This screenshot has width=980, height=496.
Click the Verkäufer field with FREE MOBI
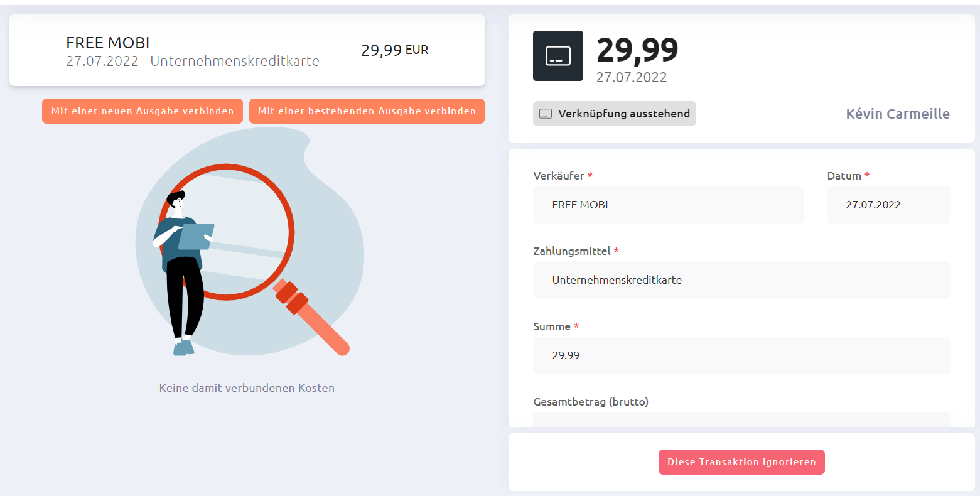click(668, 205)
